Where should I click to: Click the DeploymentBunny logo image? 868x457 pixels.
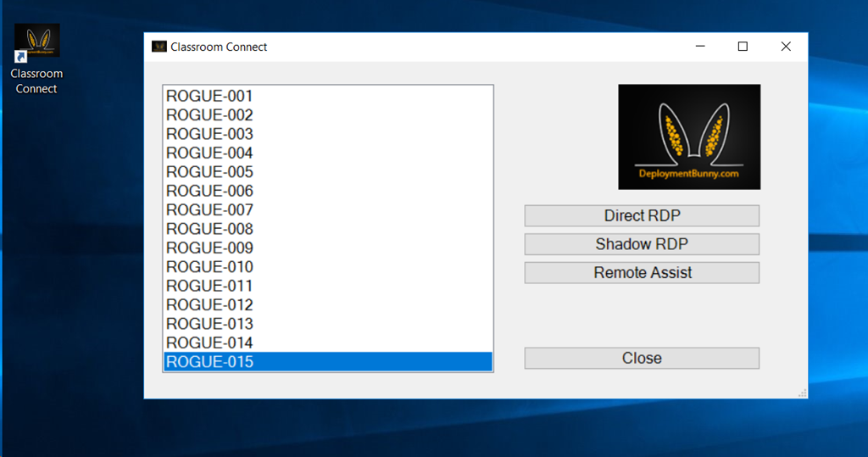coord(688,137)
